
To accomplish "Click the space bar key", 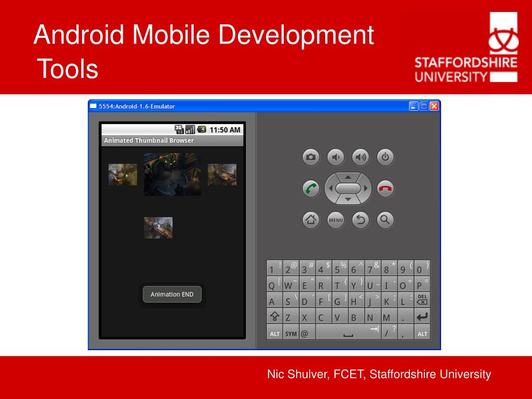I will (348, 332).
